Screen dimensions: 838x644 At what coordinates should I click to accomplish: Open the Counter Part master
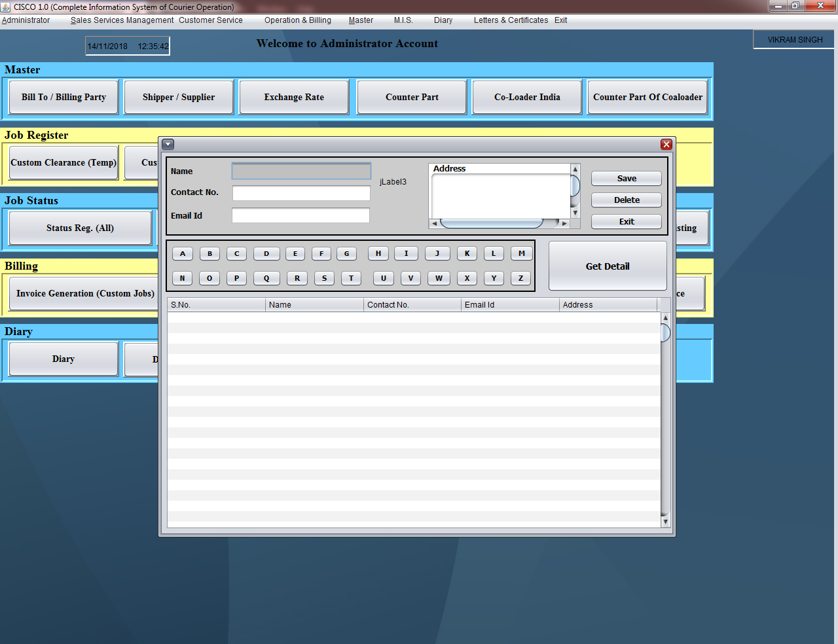pyautogui.click(x=412, y=97)
